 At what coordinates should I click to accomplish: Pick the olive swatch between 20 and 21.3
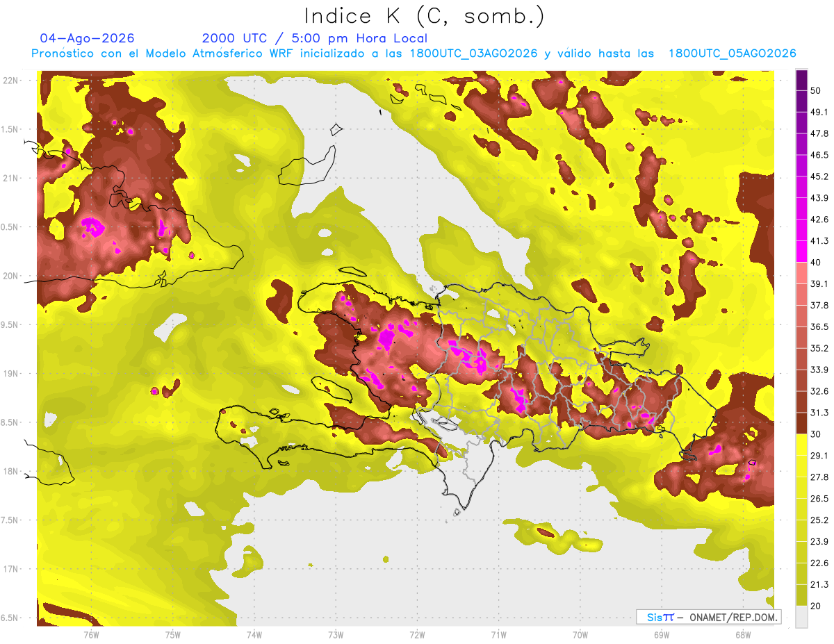(801, 595)
